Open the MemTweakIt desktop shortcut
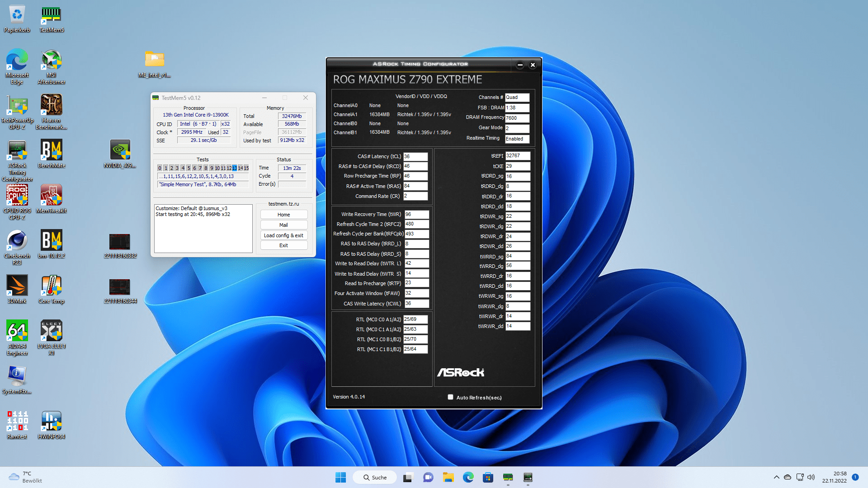This screenshot has height=488, width=868. (51, 199)
